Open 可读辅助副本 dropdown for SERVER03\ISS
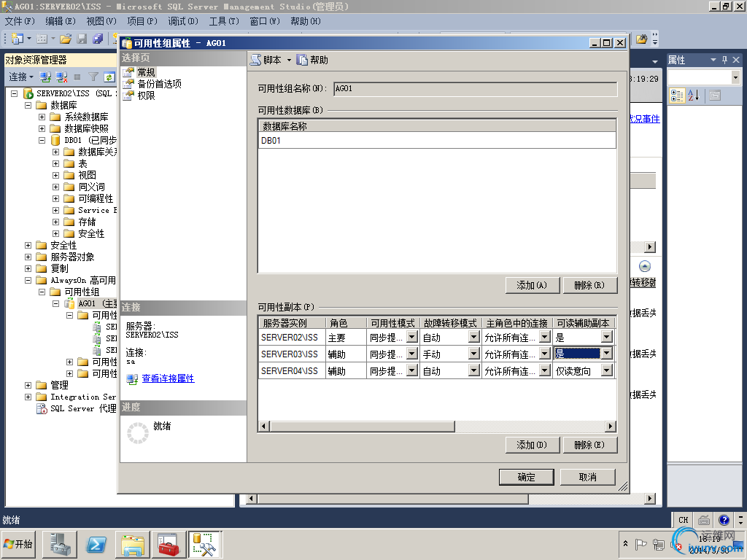This screenshot has height=560, width=747. [608, 353]
